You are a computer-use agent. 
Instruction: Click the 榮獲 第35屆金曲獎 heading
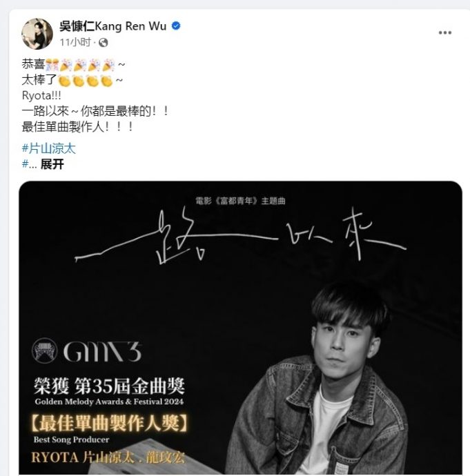pos(109,386)
